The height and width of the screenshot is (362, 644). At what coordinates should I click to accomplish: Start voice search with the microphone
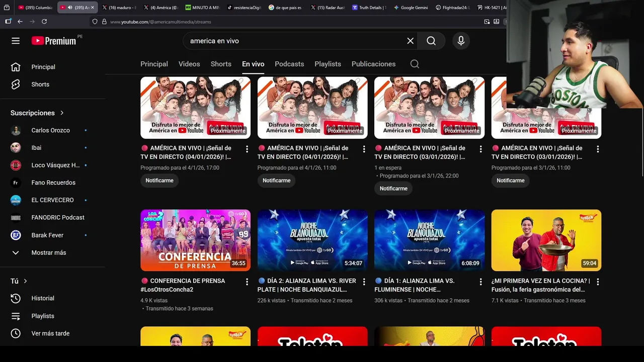click(461, 41)
